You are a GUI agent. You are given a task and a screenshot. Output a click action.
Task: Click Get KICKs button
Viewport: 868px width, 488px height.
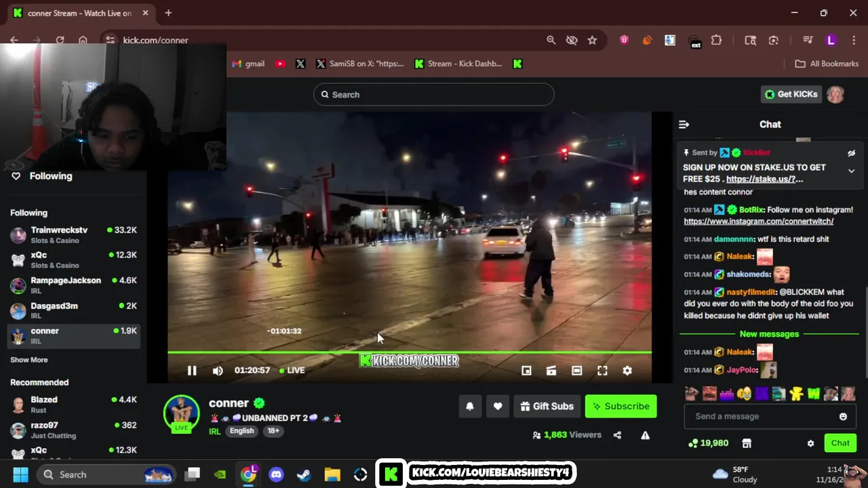[x=791, y=94]
